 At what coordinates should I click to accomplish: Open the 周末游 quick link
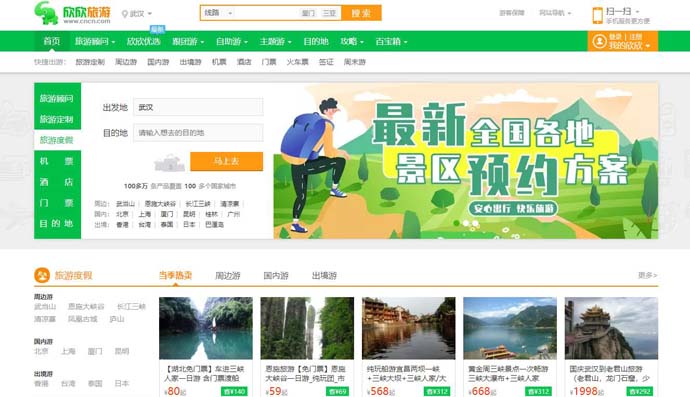[355, 62]
